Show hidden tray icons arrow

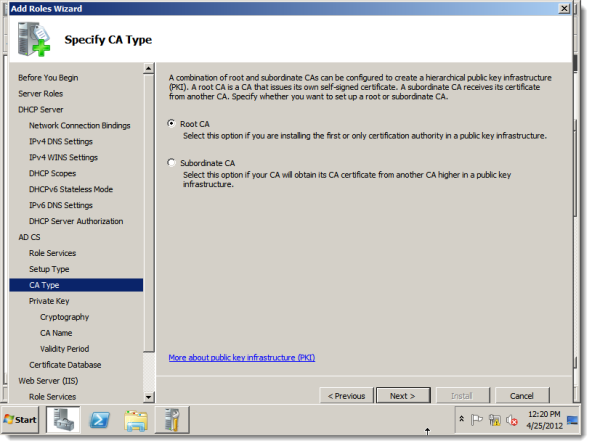pyautogui.click(x=461, y=419)
